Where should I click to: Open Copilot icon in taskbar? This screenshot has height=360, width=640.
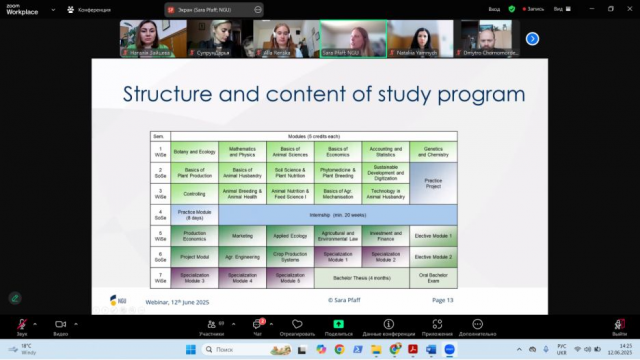pyautogui.click(x=321, y=349)
